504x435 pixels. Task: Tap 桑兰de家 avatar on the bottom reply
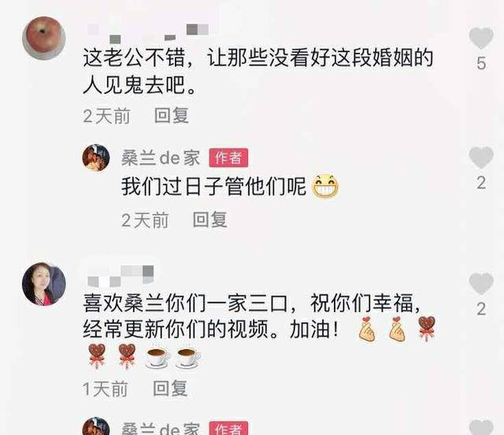pos(96,426)
